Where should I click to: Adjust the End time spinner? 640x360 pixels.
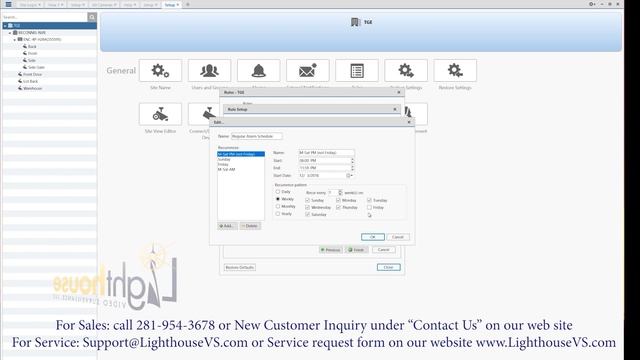click(x=352, y=168)
